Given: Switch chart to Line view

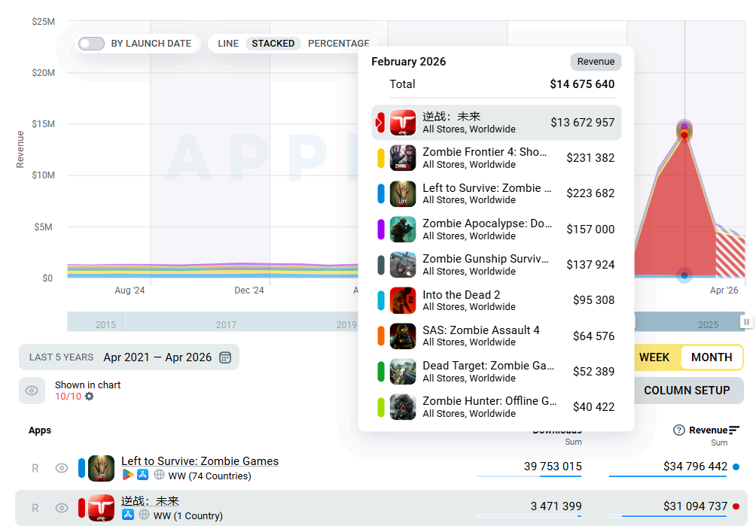Looking at the screenshot, I should (228, 44).
